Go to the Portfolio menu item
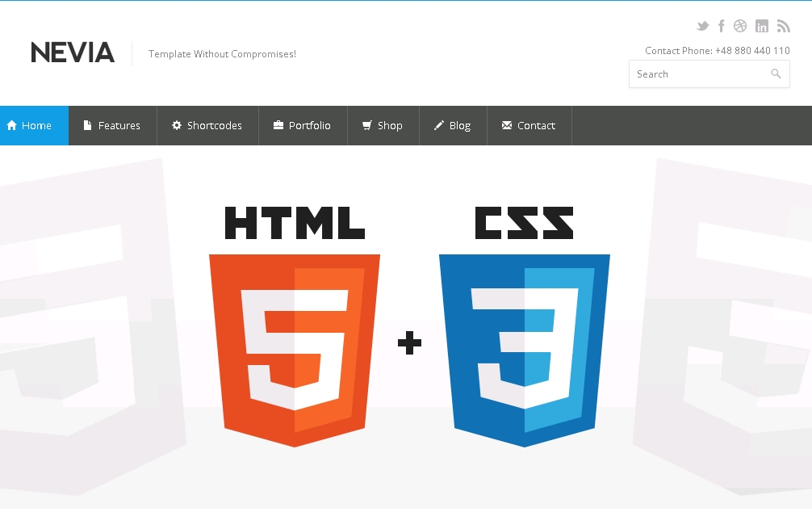This screenshot has height=529, width=812. pos(303,125)
